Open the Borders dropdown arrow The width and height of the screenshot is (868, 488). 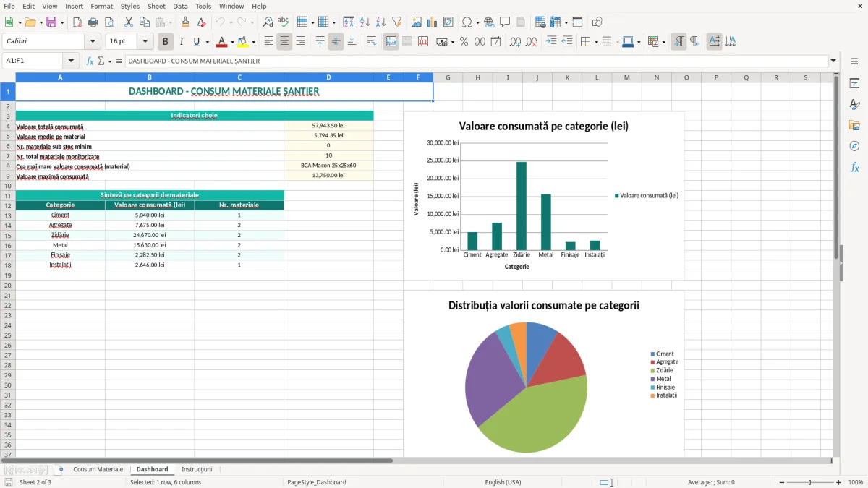[596, 42]
